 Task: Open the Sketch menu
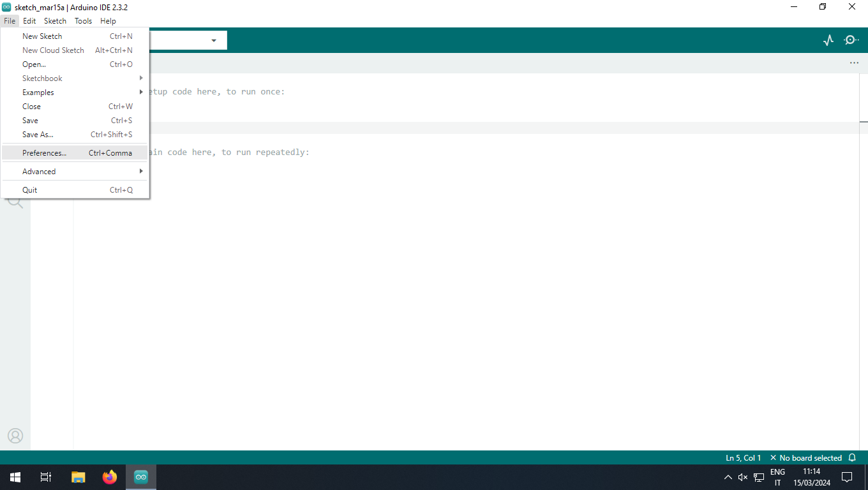(x=55, y=21)
